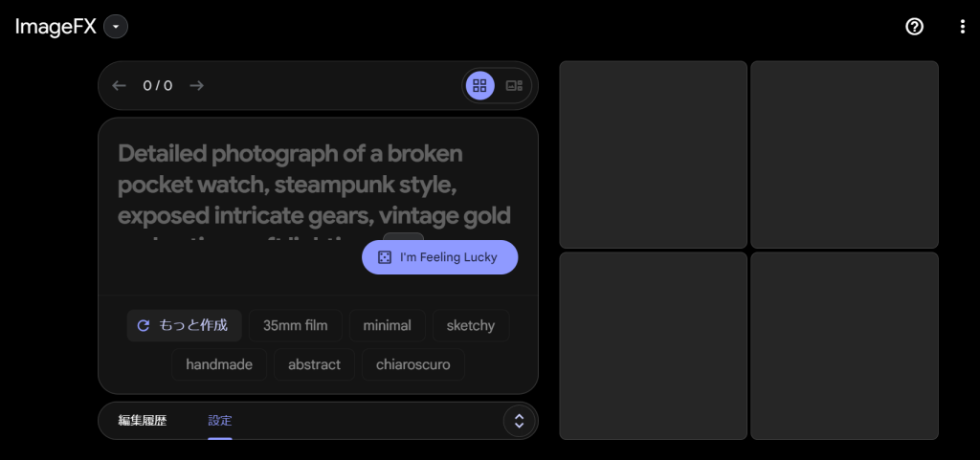Go to previous prompt with left arrow

pyautogui.click(x=119, y=85)
